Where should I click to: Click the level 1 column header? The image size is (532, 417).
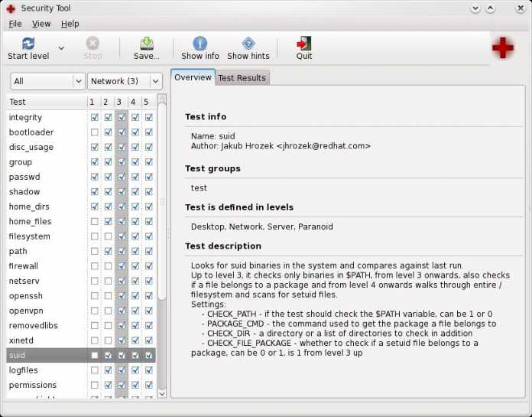click(94, 102)
